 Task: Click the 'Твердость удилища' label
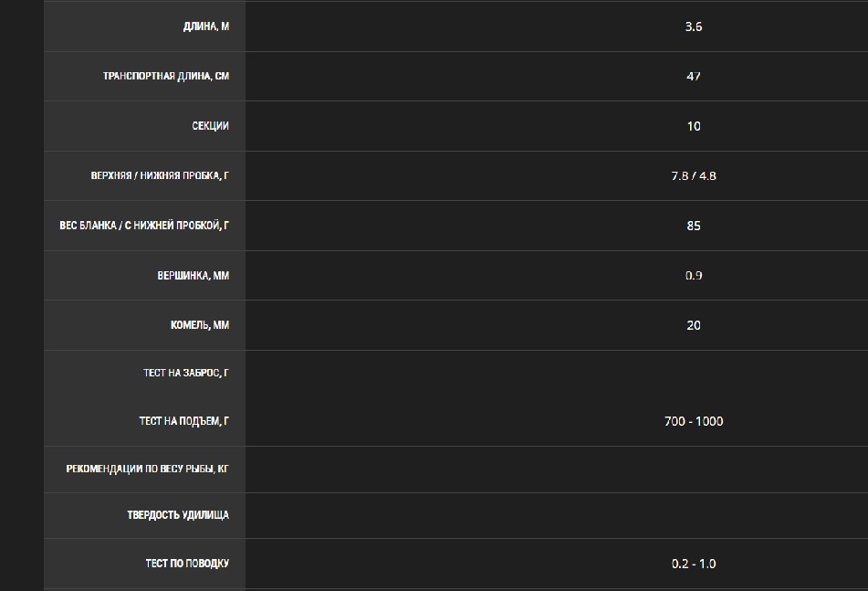[178, 515]
